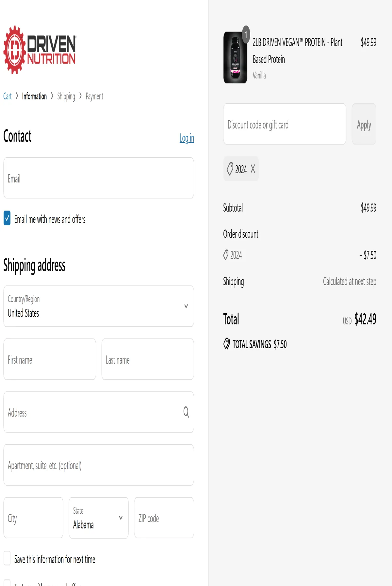Select the Information breadcrumb step
This screenshot has width=392, height=586.
pos(34,96)
